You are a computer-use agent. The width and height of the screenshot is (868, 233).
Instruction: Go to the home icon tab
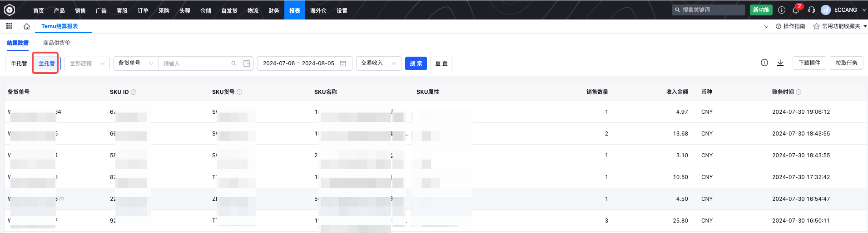(x=27, y=26)
